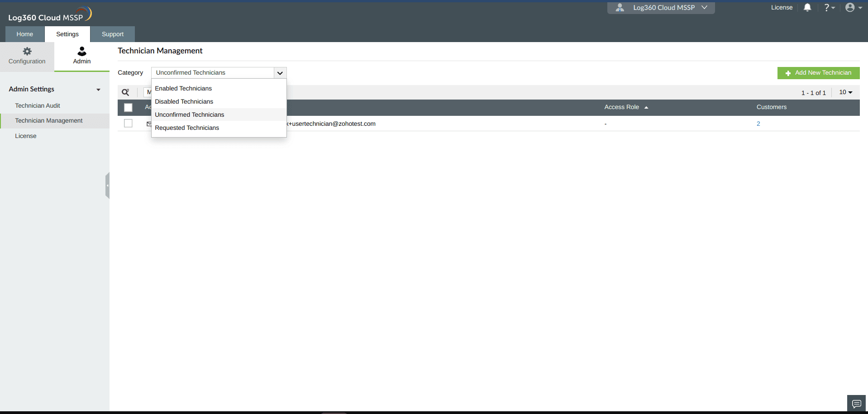Click Add New Technician button
Screen dimensions: 868x414
tap(818, 73)
